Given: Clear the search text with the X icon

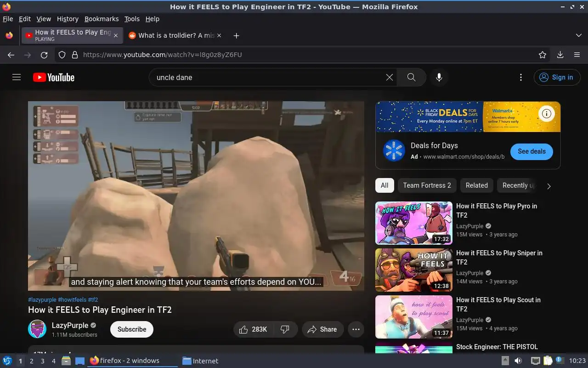Looking at the screenshot, I should [x=390, y=77].
